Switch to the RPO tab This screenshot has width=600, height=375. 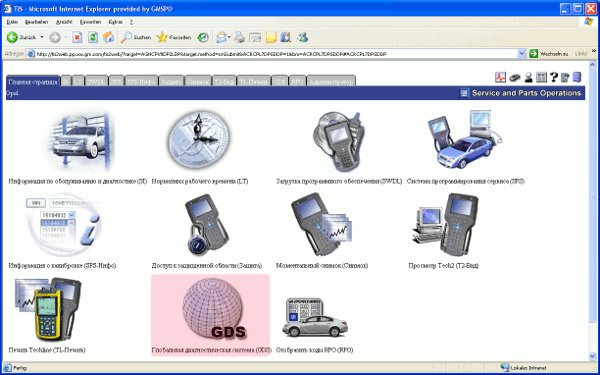(x=297, y=81)
